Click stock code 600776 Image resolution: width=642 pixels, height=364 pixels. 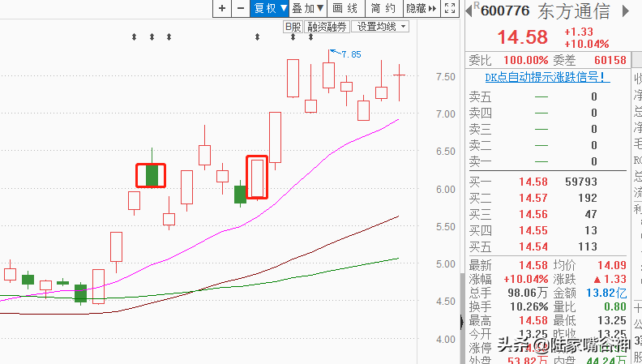pos(505,11)
